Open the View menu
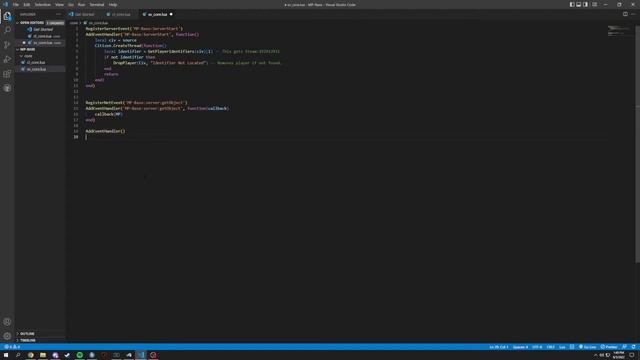 [59, 4]
